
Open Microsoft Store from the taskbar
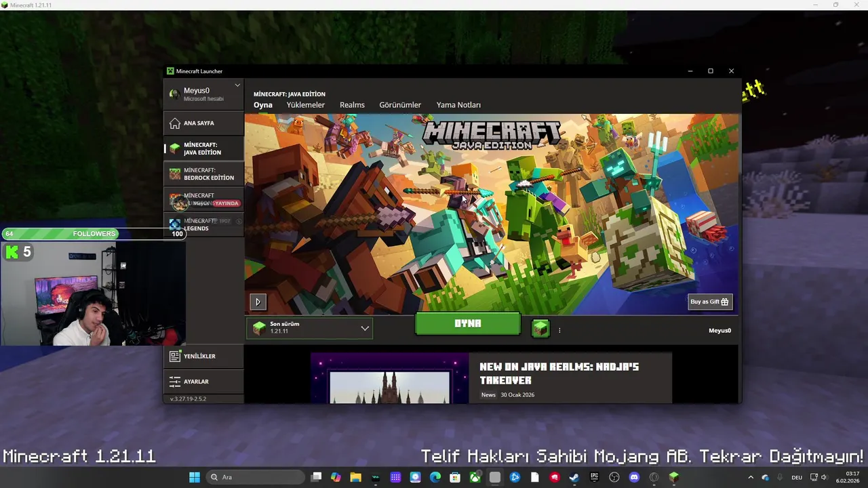tap(455, 477)
